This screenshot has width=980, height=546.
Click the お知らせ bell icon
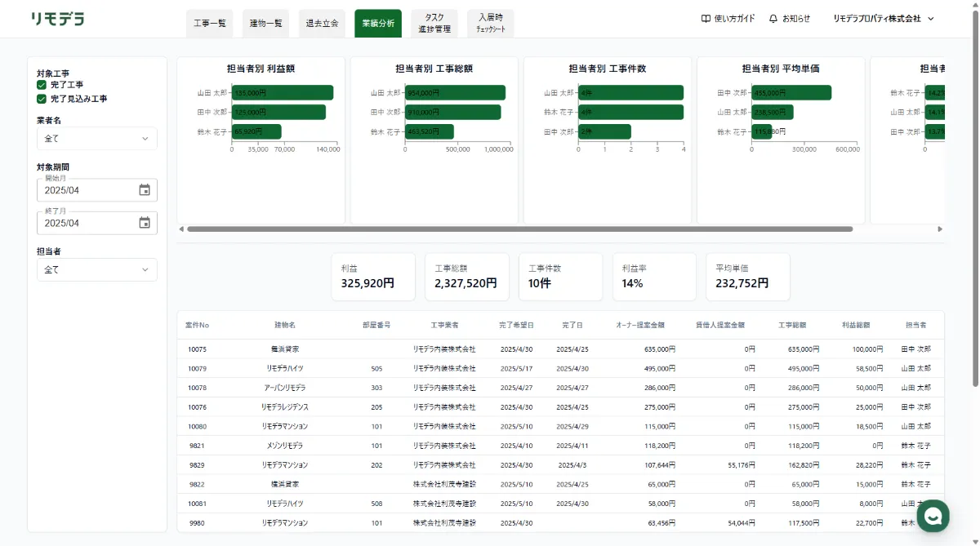(x=773, y=18)
